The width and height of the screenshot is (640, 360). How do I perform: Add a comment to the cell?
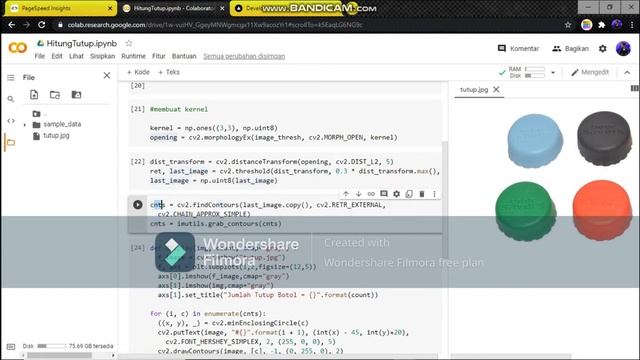click(384, 194)
